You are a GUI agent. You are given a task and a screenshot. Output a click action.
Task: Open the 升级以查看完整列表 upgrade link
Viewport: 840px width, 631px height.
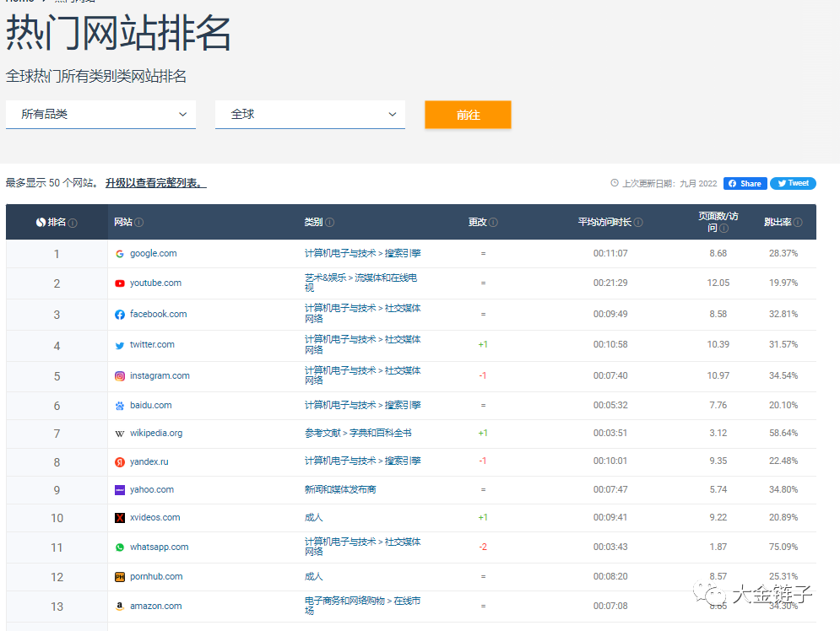156,183
